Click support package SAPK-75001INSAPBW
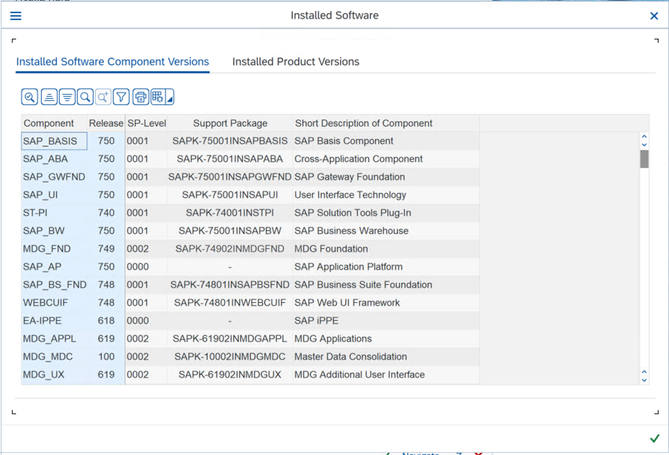Image resolution: width=669 pixels, height=455 pixels. click(x=230, y=230)
